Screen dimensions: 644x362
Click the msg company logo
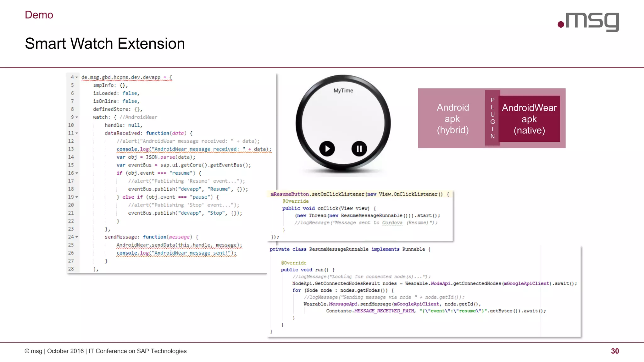pyautogui.click(x=588, y=21)
